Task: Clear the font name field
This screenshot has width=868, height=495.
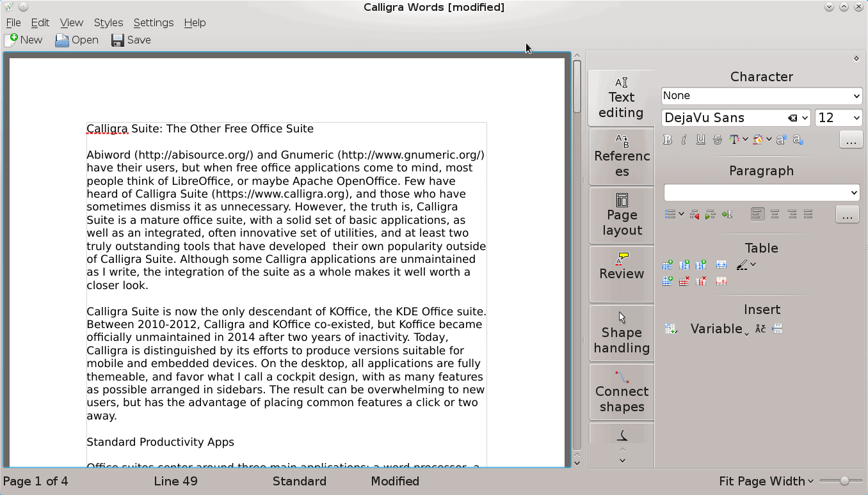Action: tap(792, 118)
